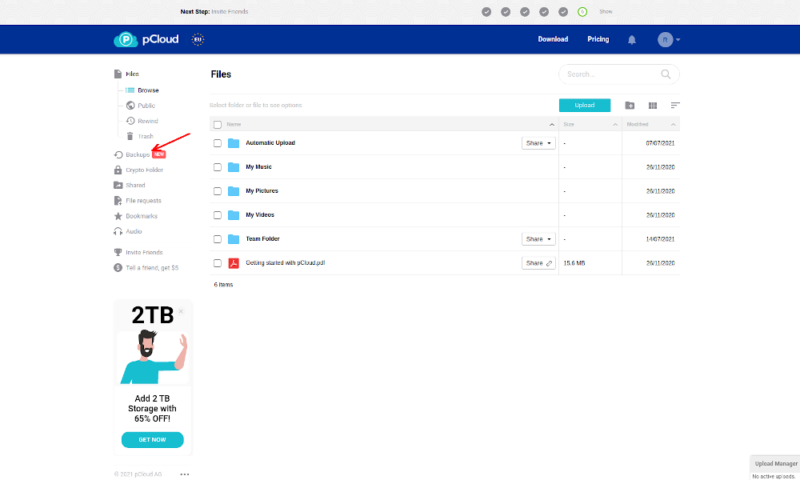Click the 2TB promo illustration
Screen dimensions: 800x480
point(153,357)
